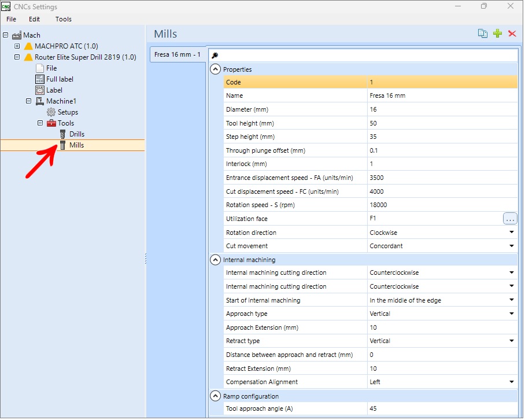Viewport: 525px width, 420px height.
Task: Edit the Diameter (mm) value
Action: 442,110
